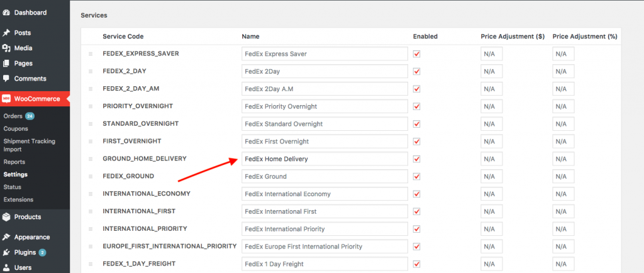The width and height of the screenshot is (644, 273).
Task: Click the WooCommerce logo icon
Action: pos(6,99)
